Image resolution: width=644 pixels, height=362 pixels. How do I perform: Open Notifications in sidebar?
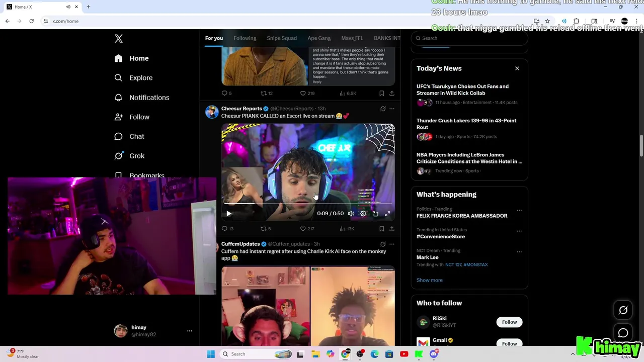pos(142,98)
